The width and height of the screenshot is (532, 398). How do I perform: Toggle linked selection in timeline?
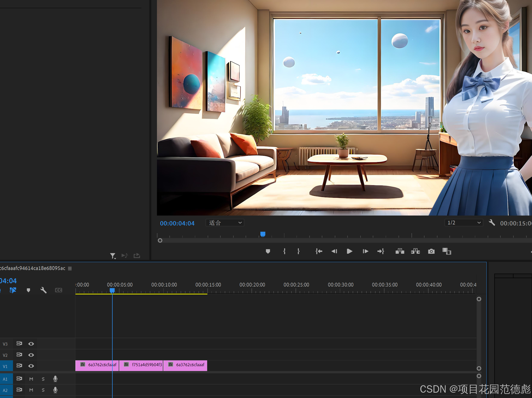(x=13, y=290)
